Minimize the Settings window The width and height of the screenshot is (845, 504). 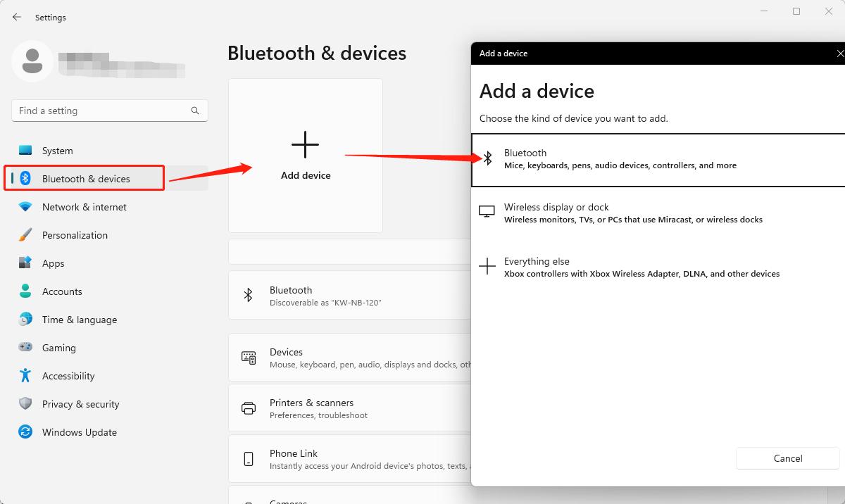pyautogui.click(x=764, y=11)
